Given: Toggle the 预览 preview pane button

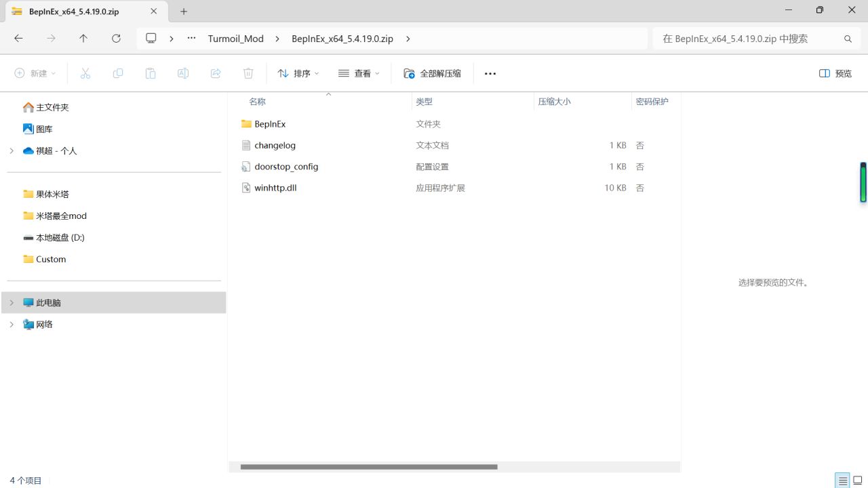Looking at the screenshot, I should pos(835,73).
